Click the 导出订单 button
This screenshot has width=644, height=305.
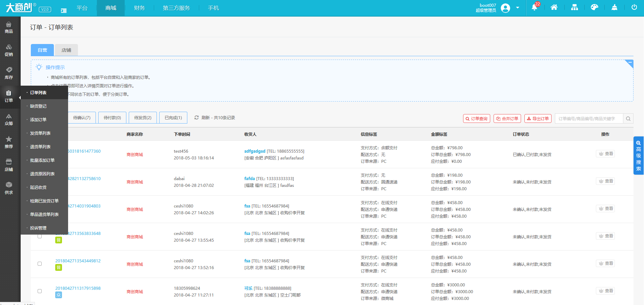point(538,118)
